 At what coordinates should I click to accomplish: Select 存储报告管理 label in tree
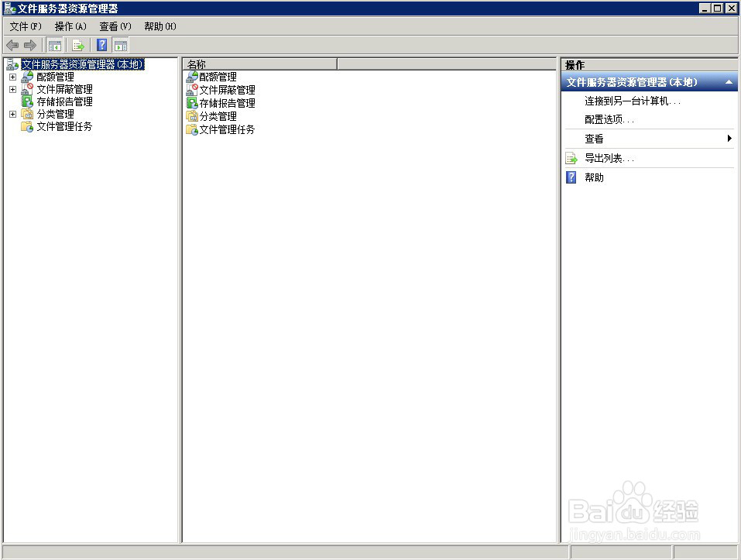pyautogui.click(x=65, y=101)
